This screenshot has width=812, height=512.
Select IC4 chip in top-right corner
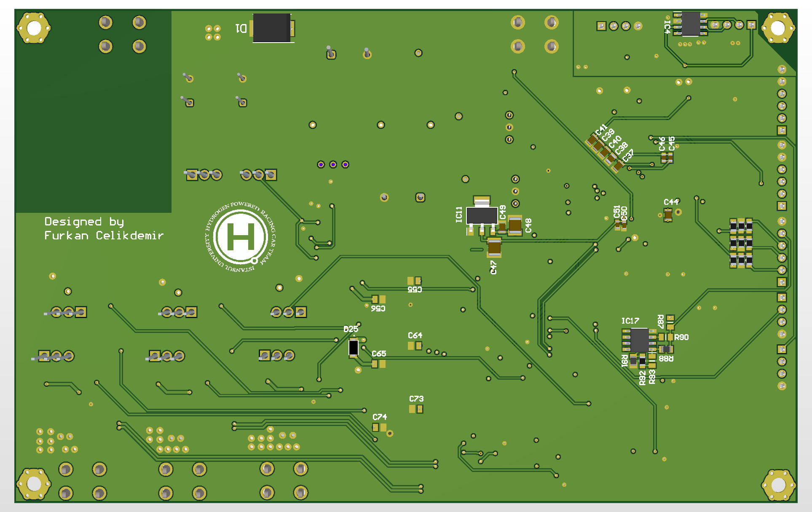click(691, 24)
